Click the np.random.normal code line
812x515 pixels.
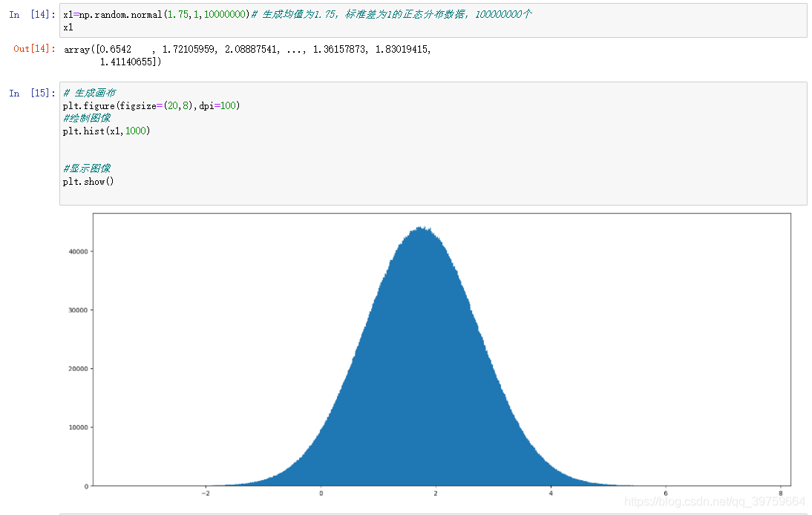[x=297, y=15]
